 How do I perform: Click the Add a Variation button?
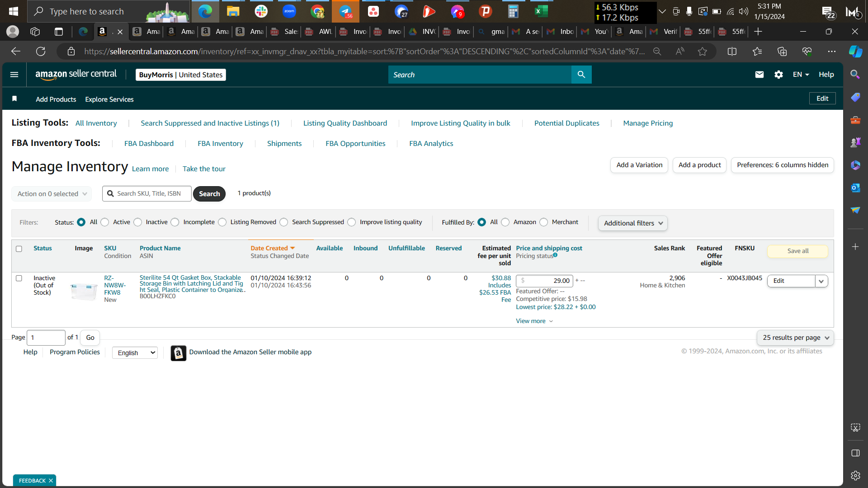tap(639, 165)
